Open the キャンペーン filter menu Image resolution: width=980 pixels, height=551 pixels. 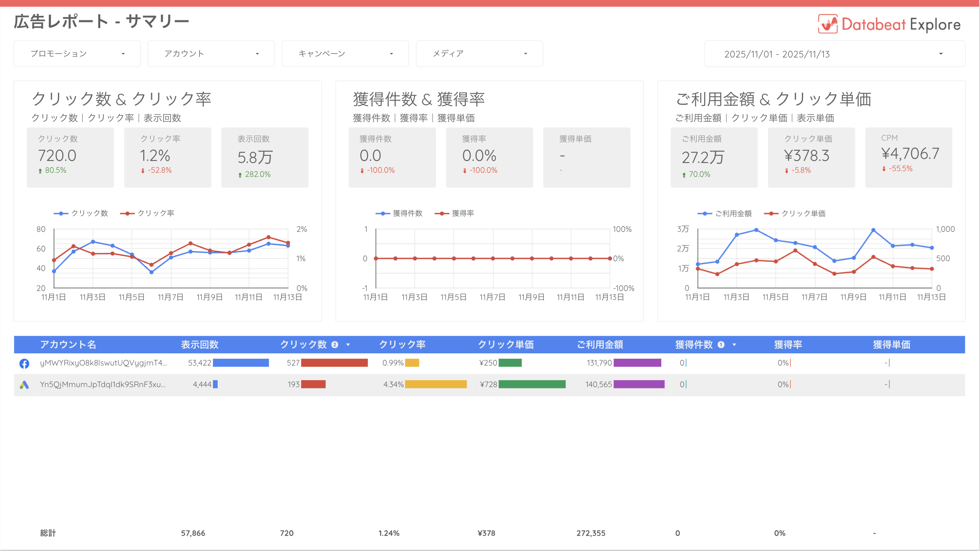pos(345,53)
